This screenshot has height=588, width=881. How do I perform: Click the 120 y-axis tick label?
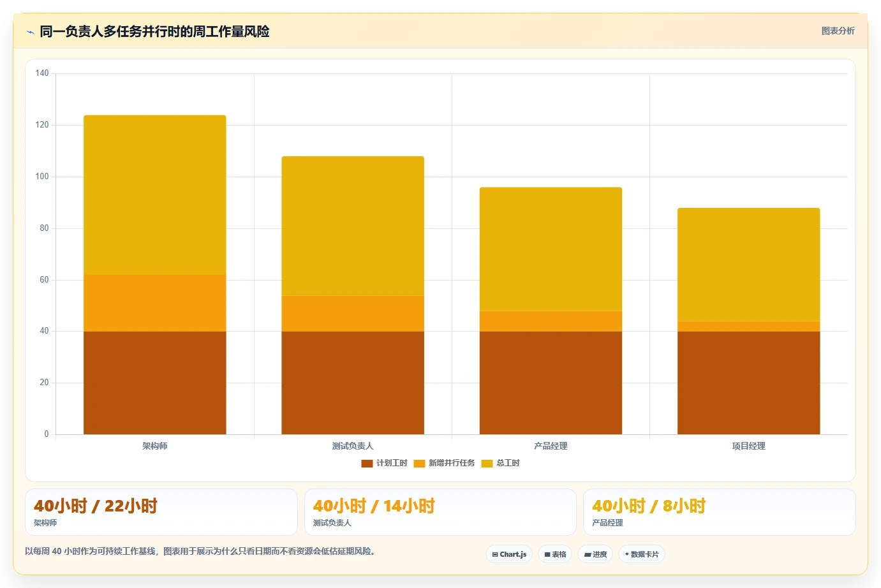(42, 125)
